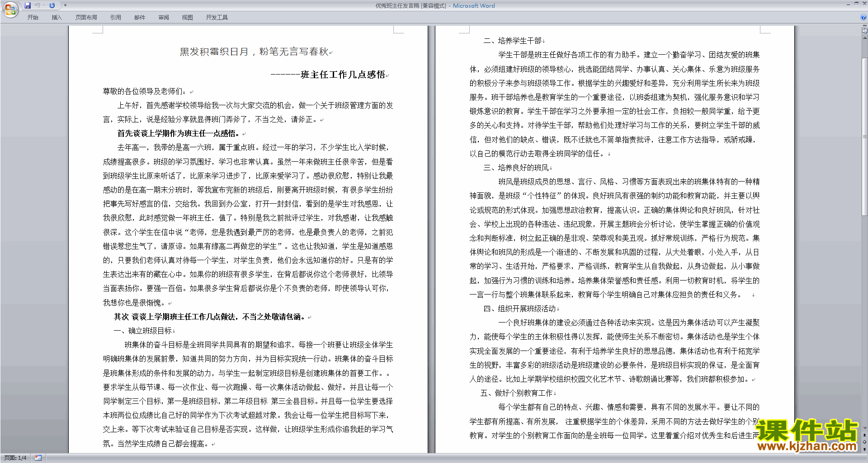Switch to the 页面布局 tab
The image size is (868, 463).
tap(86, 18)
